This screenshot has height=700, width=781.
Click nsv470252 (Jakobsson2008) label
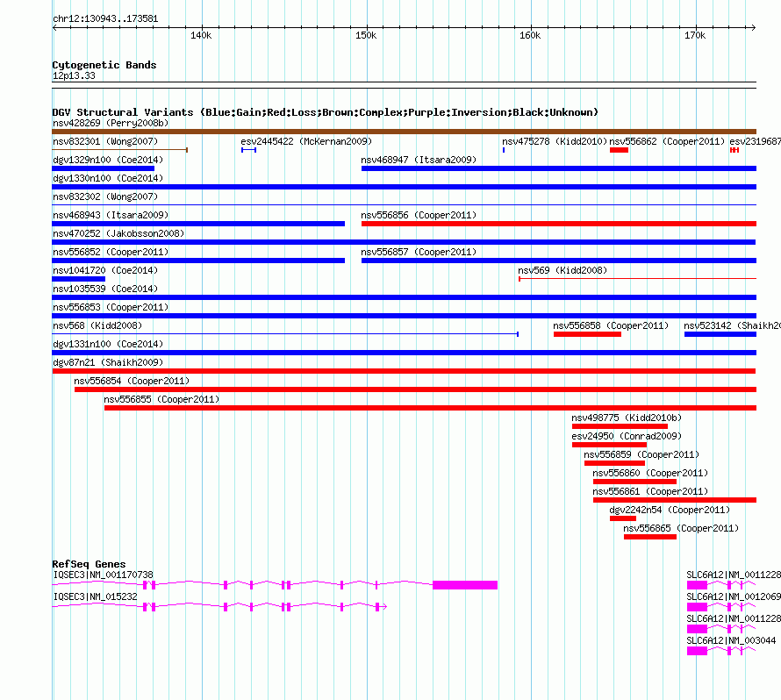[x=118, y=233]
